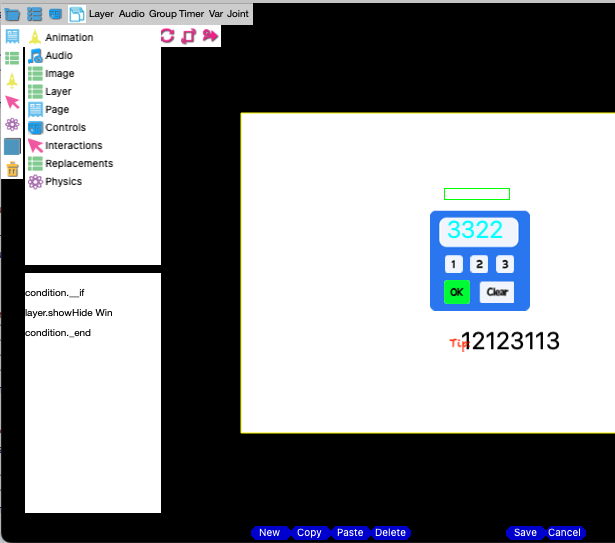Click the green list icon in left sidebar
The width and height of the screenshot is (615, 543).
(12, 58)
